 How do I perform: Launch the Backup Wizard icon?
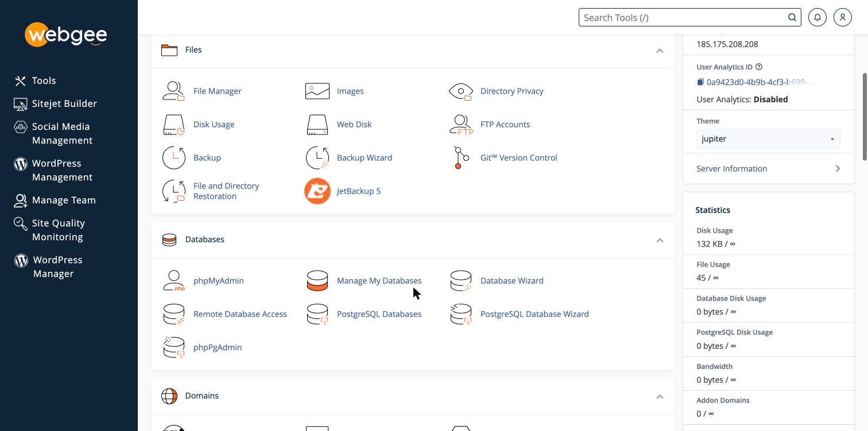click(317, 157)
